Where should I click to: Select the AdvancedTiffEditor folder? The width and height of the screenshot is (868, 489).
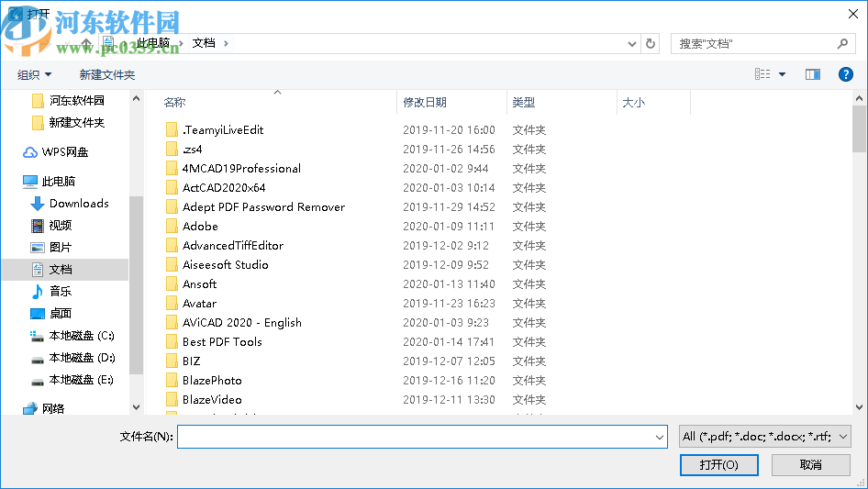point(232,245)
